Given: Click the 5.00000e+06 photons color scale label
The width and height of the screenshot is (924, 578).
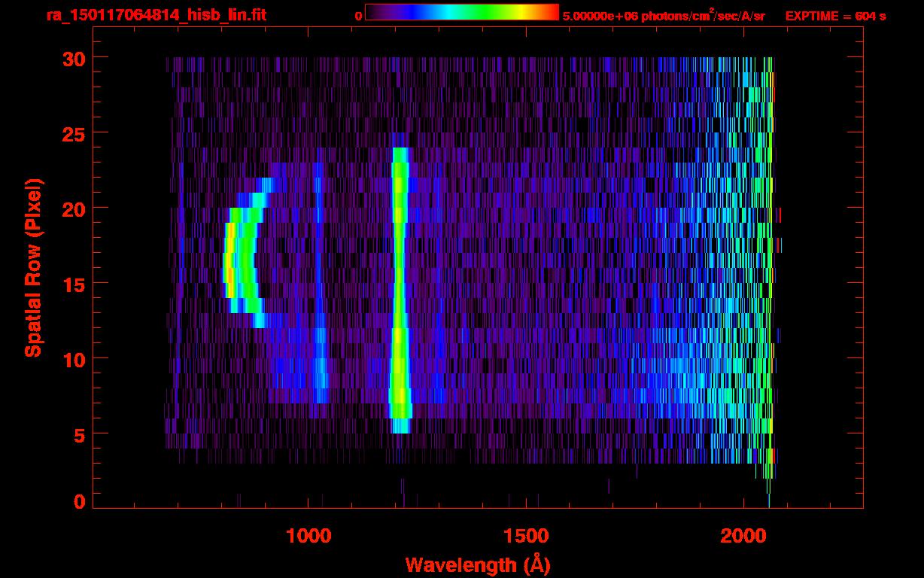Looking at the screenshot, I should click(664, 16).
